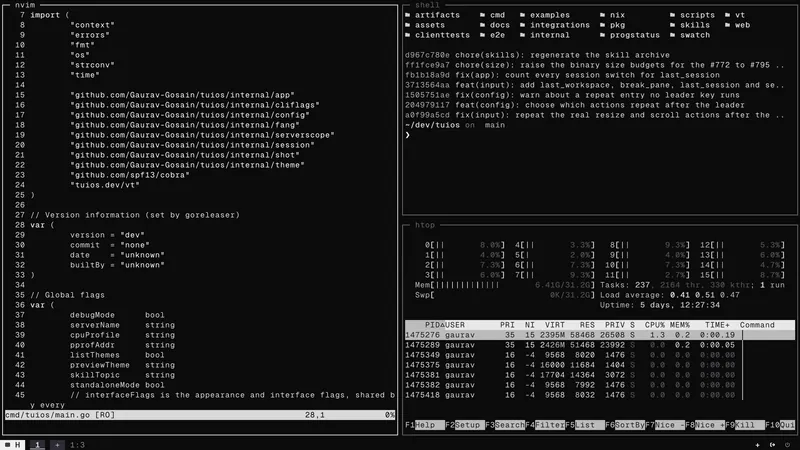Select htop process row 1475276
Image resolution: width=800 pixels, height=450 pixels.
pyautogui.click(x=599, y=335)
